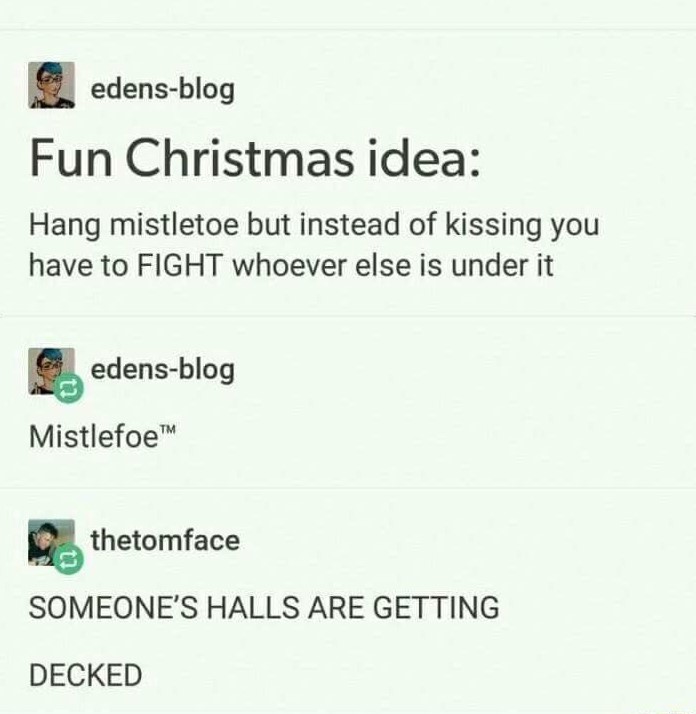Click the capitalized word 'FIGHT' in the post
The image size is (696, 714).
click(180, 265)
